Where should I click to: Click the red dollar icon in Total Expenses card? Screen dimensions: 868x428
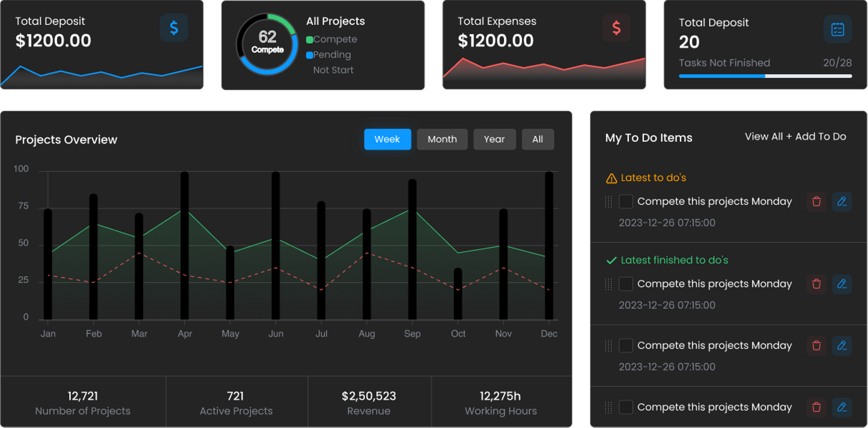616,28
